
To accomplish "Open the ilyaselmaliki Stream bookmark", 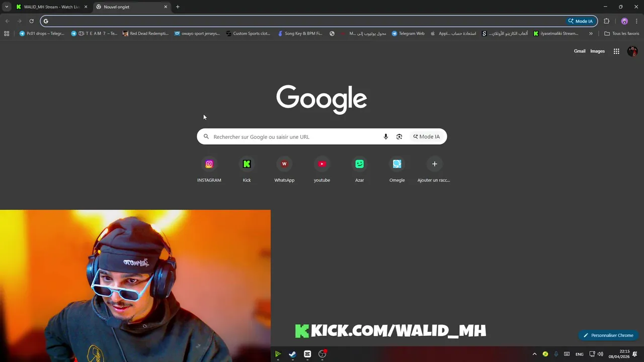I will (x=556, y=34).
